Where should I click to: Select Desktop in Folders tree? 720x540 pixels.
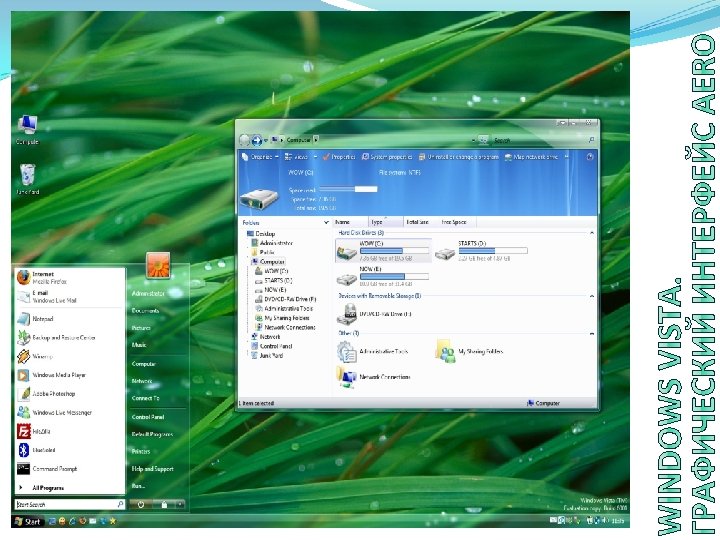click(x=261, y=234)
